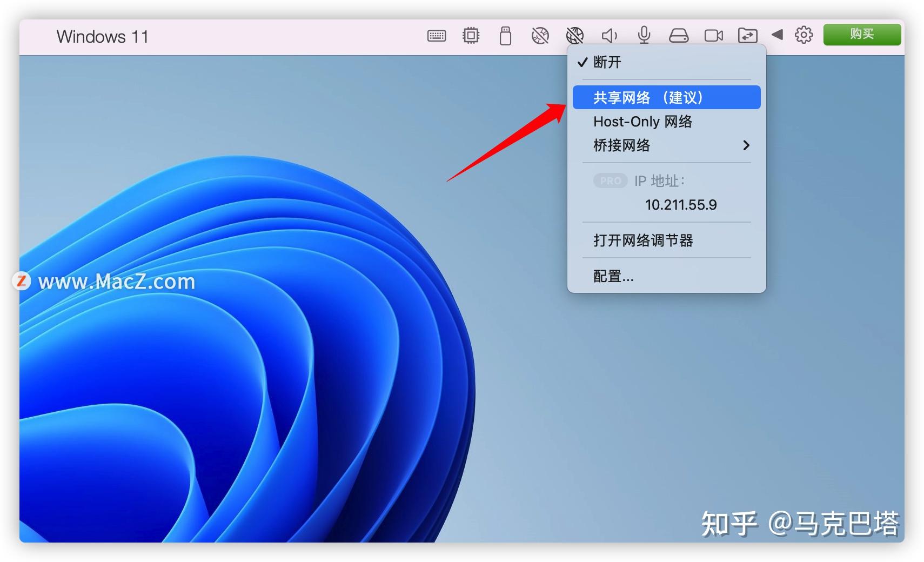924x562 pixels.
Task: Open 配置... from the network menu
Action: (x=613, y=276)
